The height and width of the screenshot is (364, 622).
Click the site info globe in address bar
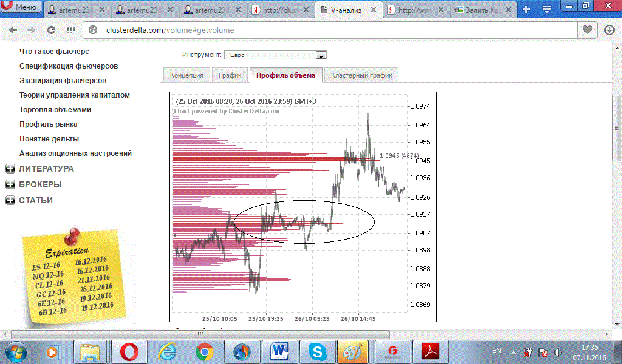tap(93, 30)
